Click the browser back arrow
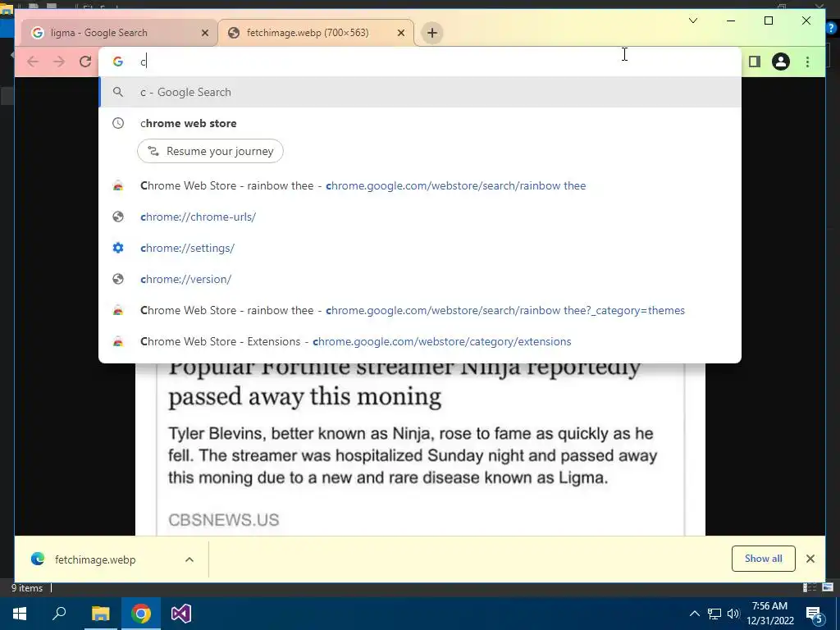This screenshot has width=840, height=630. pyautogui.click(x=33, y=62)
